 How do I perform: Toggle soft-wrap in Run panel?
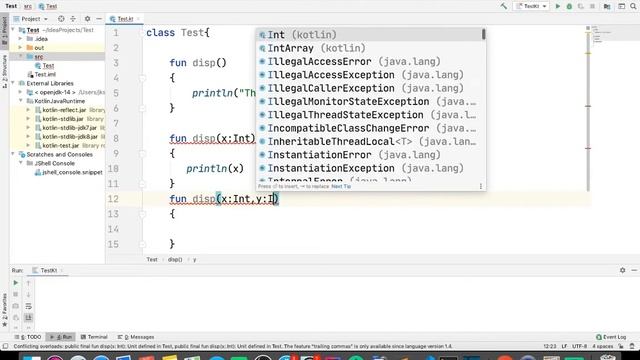(x=29, y=306)
